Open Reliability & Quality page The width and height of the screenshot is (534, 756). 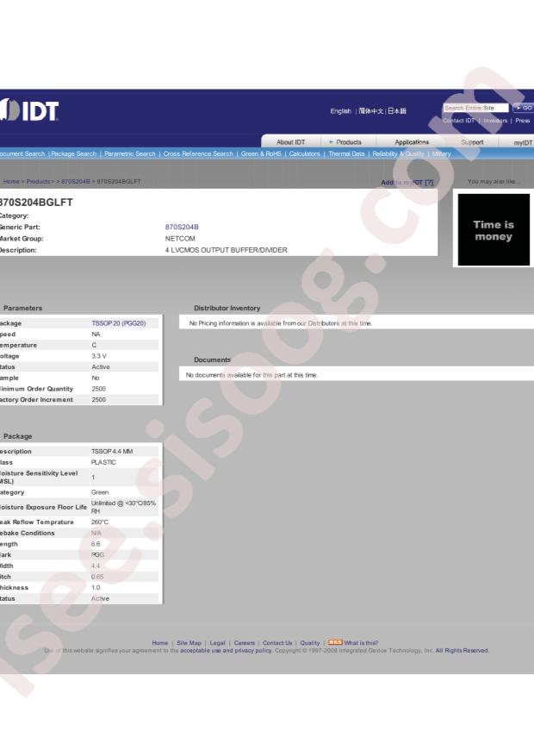(398, 153)
